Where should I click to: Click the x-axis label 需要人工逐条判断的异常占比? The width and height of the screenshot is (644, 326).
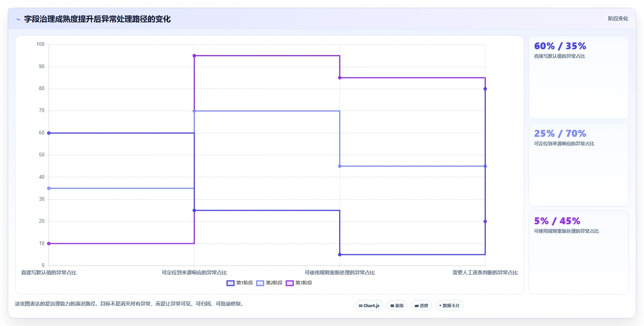click(485, 272)
